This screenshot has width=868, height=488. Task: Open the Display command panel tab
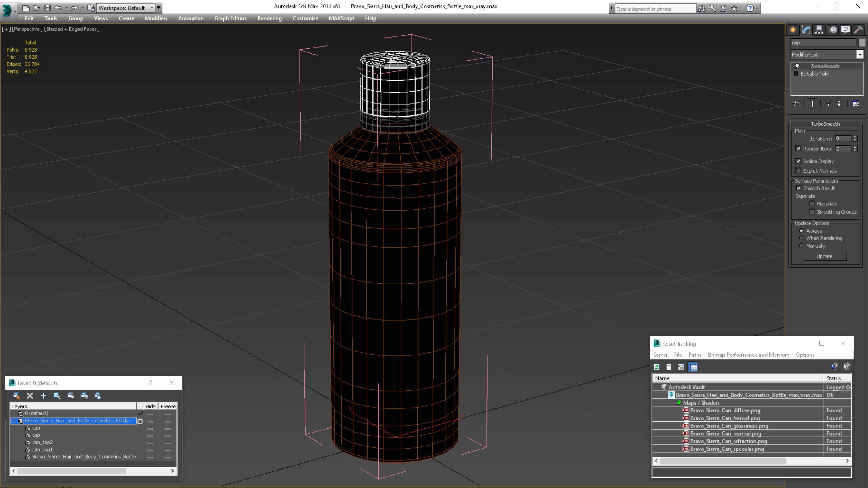tap(845, 30)
